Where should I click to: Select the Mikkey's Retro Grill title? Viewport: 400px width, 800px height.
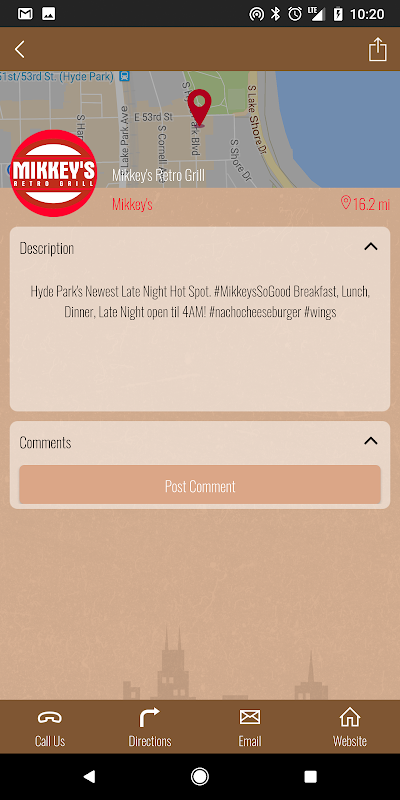(x=158, y=176)
